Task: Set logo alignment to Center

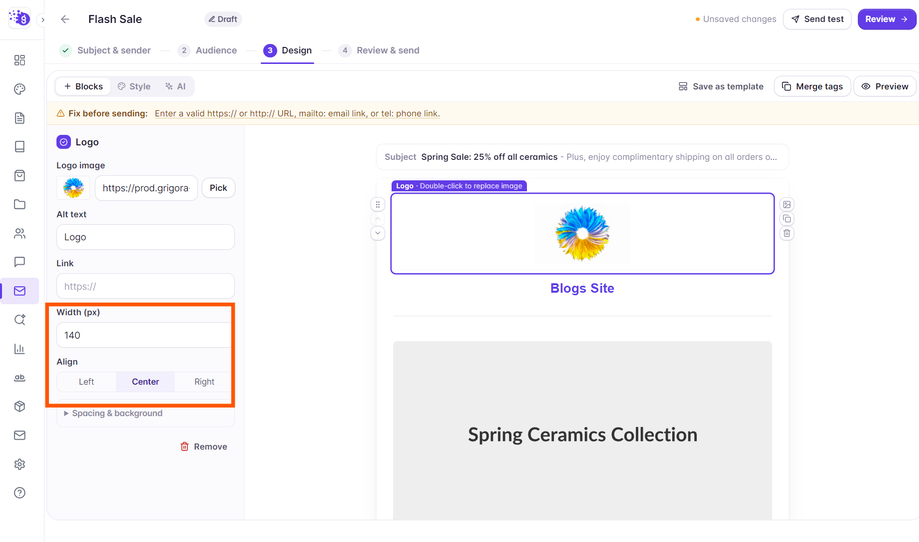Action: [x=145, y=381]
